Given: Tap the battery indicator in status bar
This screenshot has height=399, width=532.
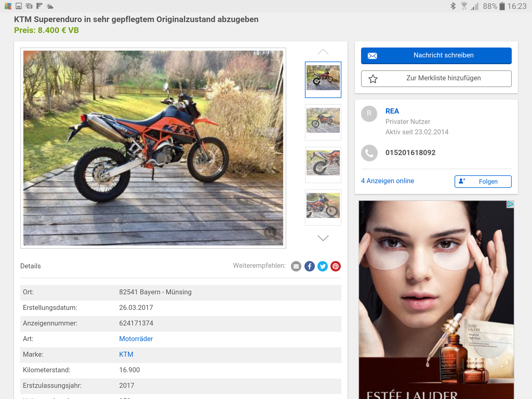Looking at the screenshot, I should [502, 6].
